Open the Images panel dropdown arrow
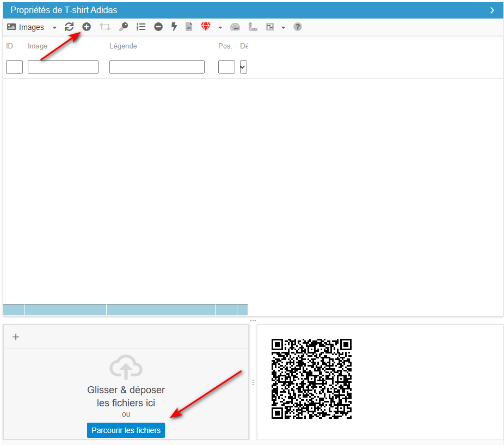 [x=54, y=28]
